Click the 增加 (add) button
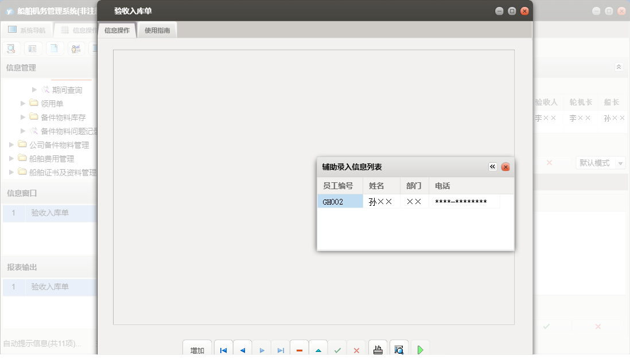 197,350
